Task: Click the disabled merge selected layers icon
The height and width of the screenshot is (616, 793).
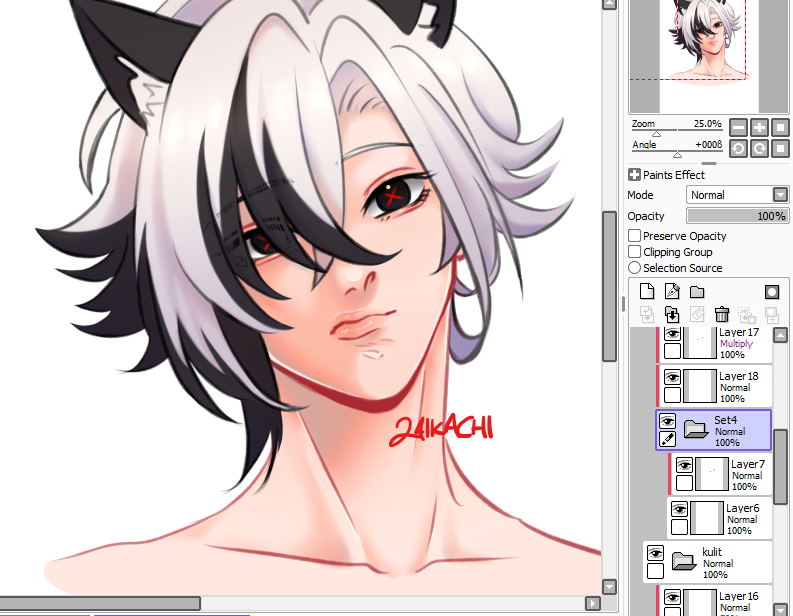Action: click(746, 315)
